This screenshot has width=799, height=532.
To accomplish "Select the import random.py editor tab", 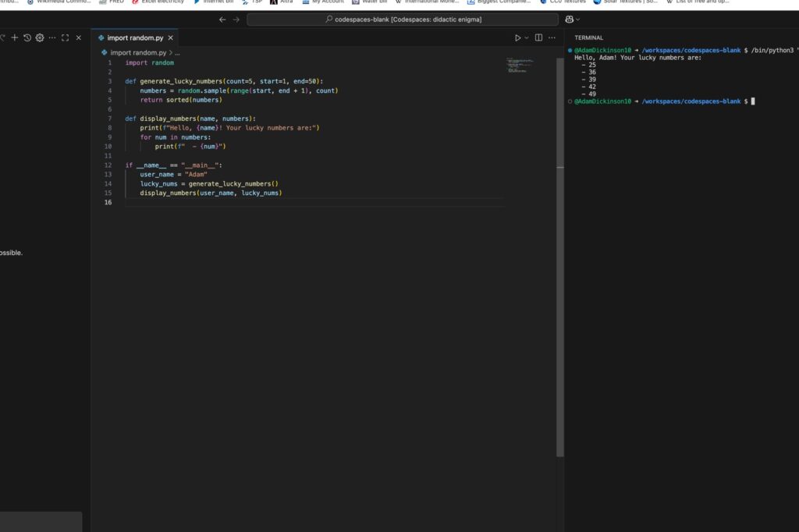I will [135, 37].
